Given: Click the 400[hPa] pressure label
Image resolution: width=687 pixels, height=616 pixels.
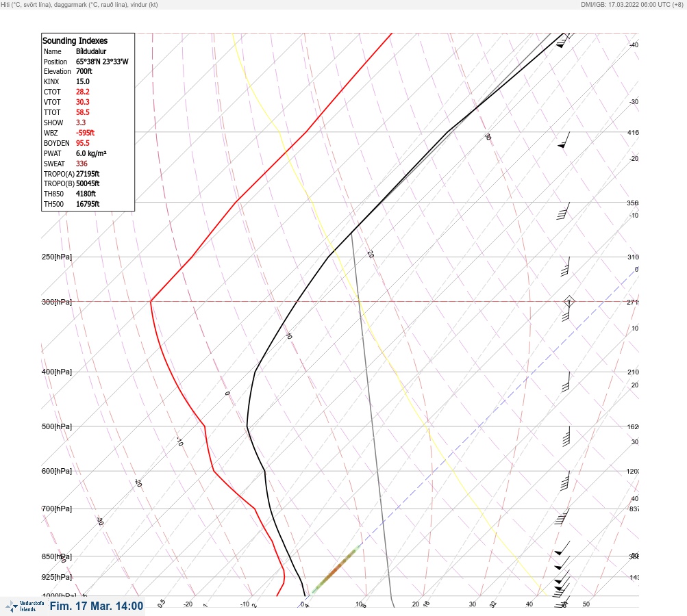Looking at the screenshot, I should (57, 372).
